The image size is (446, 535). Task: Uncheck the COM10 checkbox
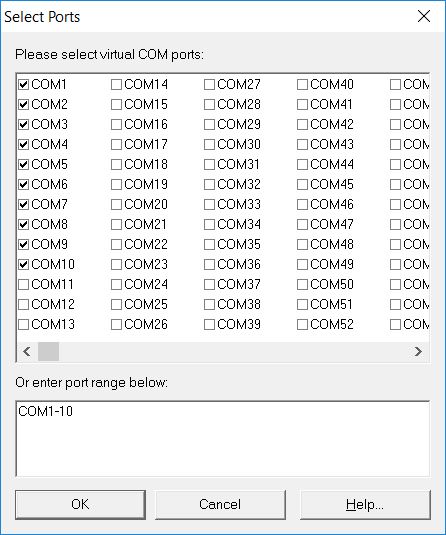click(x=24, y=264)
